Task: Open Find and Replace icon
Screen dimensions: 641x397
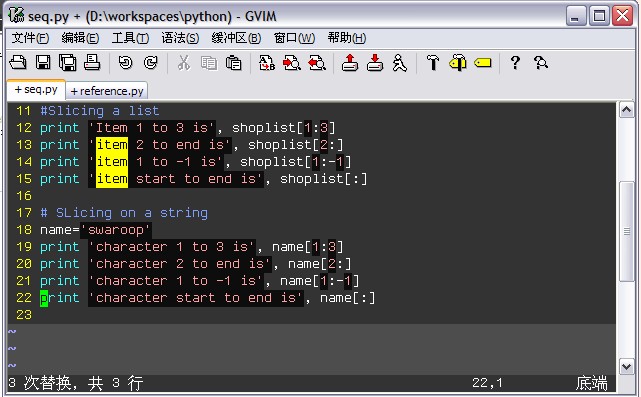Action: point(267,63)
